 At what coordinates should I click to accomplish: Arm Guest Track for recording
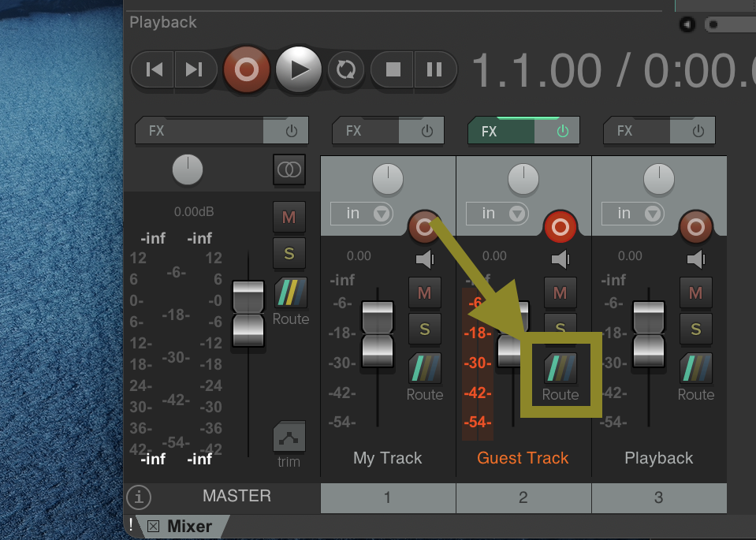click(560, 228)
